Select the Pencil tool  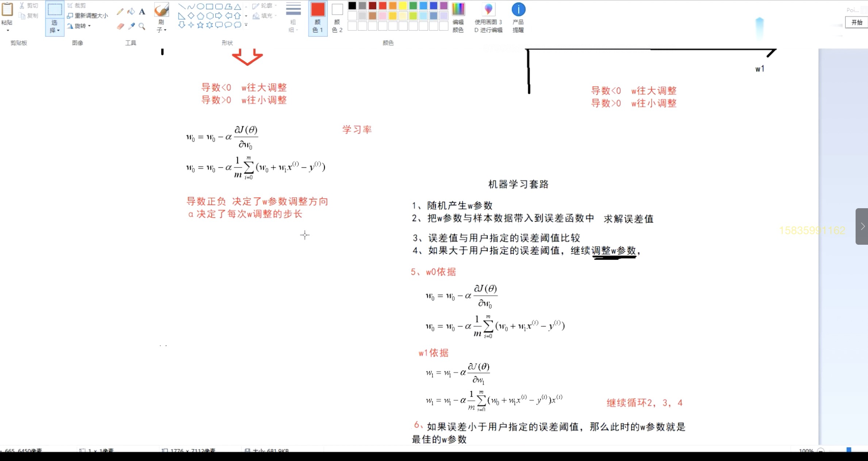[x=120, y=12]
